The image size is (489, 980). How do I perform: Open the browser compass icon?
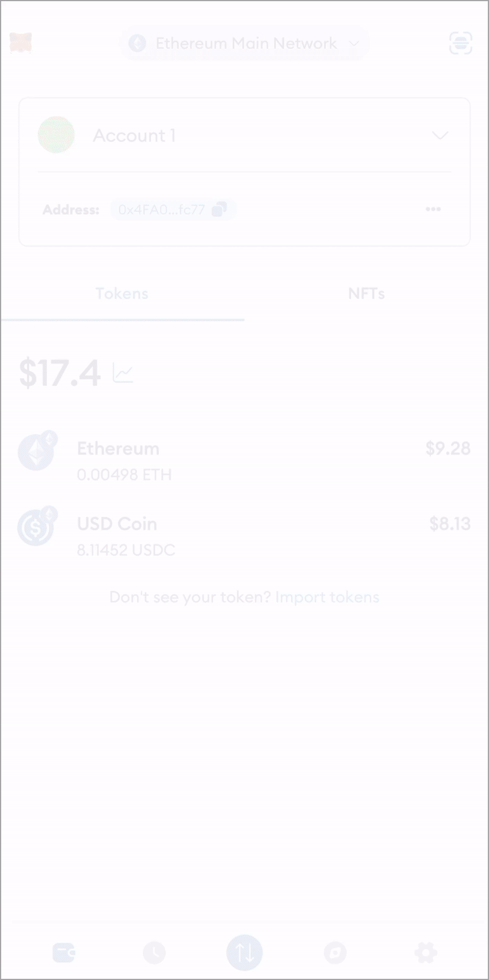335,952
